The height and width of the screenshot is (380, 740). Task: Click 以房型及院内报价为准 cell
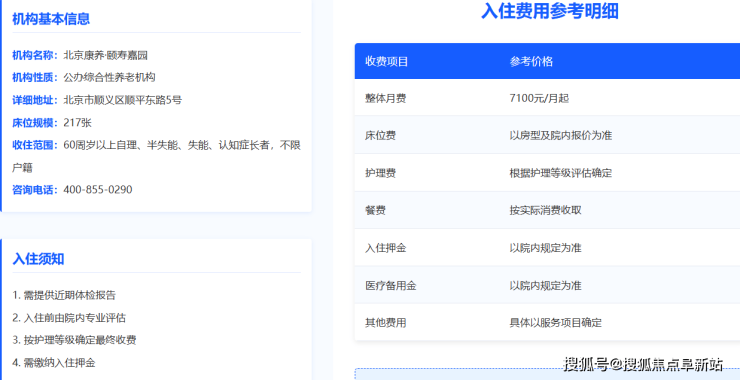click(x=561, y=135)
